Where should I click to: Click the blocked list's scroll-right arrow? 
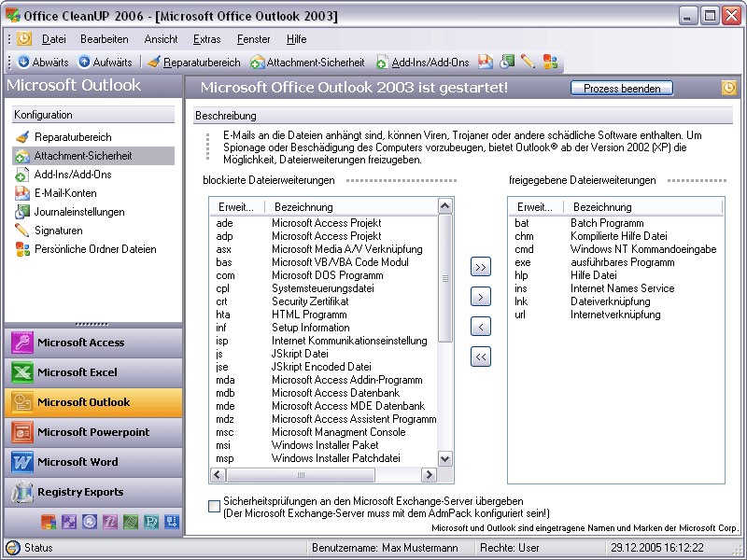point(429,475)
